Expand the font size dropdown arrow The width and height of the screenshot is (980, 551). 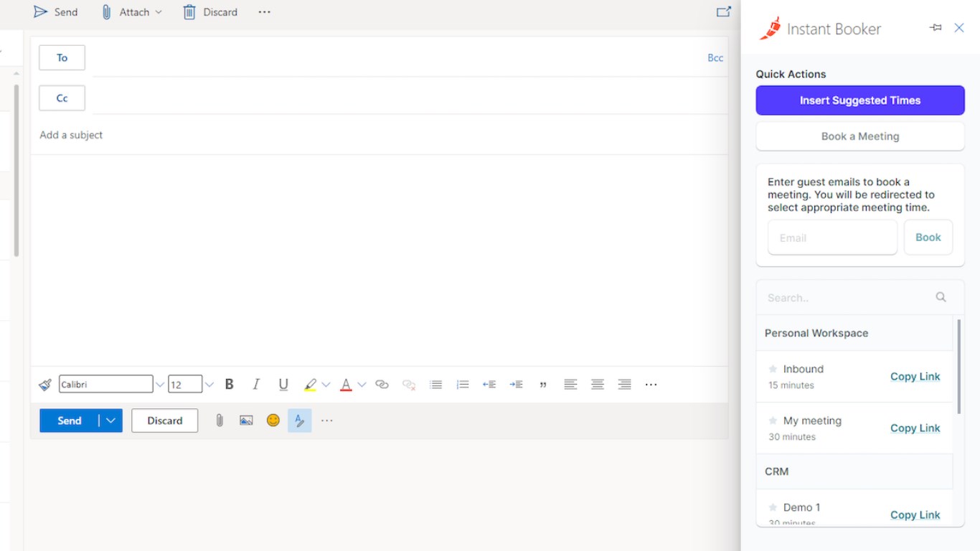click(209, 385)
